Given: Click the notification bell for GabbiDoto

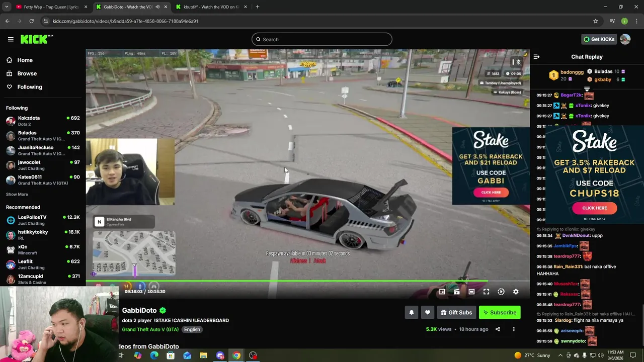Looking at the screenshot, I should [x=412, y=312].
